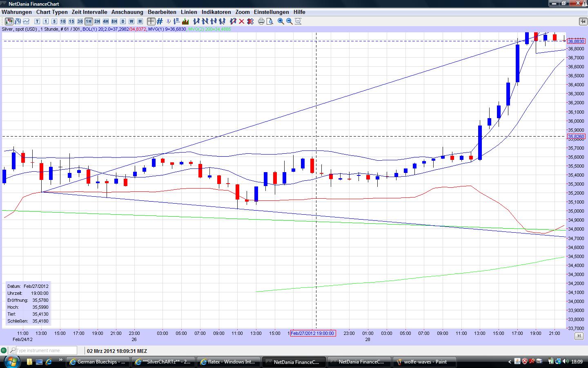Select 1 minute interval button

click(46, 21)
